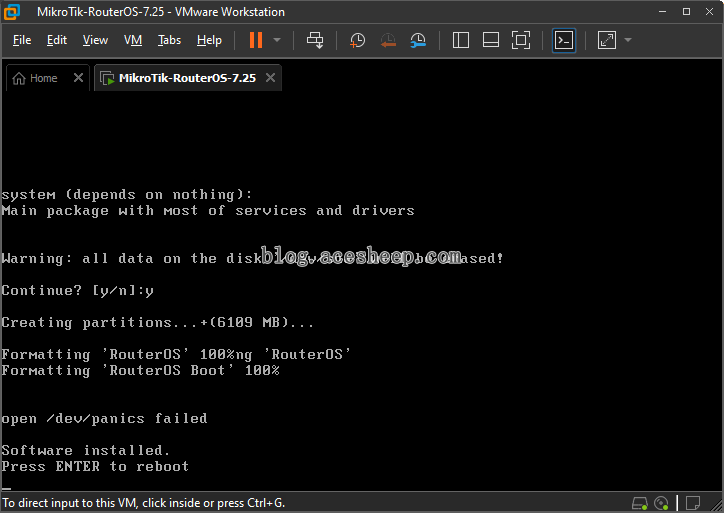724x513 pixels.
Task: Click status bar 'To direct input' message
Action: pos(144,503)
